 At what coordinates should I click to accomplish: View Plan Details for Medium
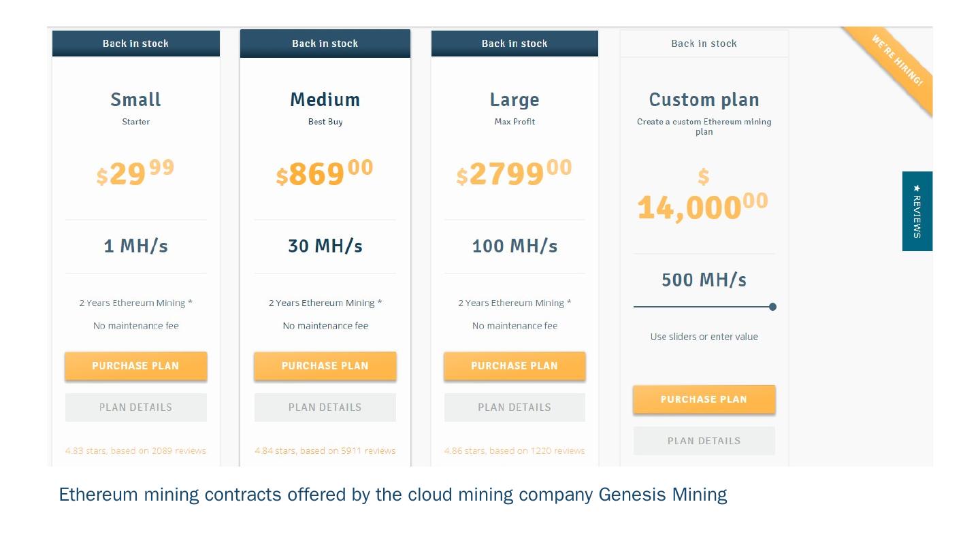(x=325, y=407)
